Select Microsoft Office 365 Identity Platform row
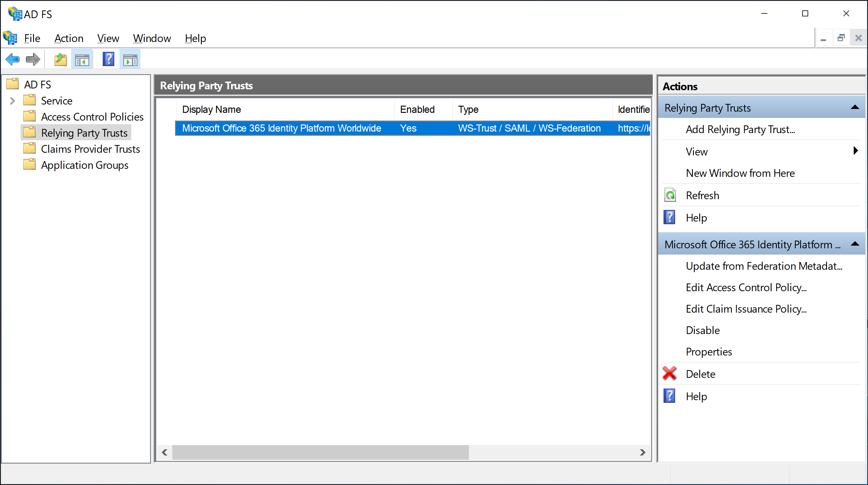 [281, 128]
